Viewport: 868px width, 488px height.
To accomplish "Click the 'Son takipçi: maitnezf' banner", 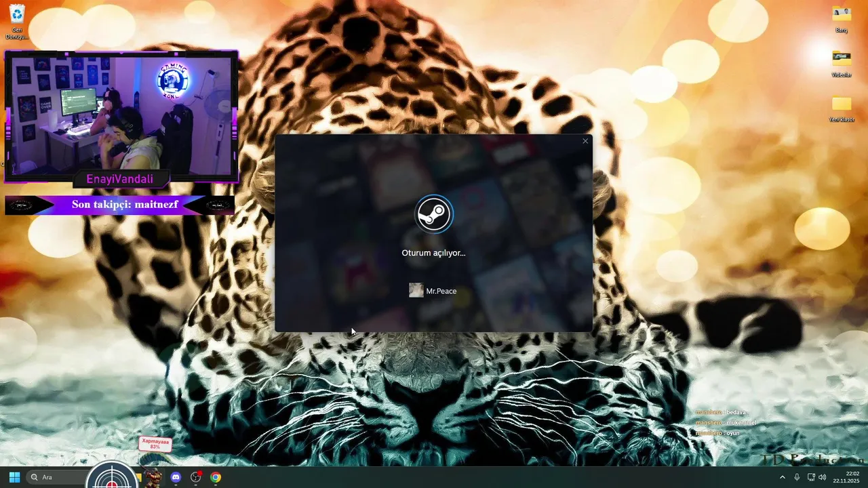I will pos(120,205).
